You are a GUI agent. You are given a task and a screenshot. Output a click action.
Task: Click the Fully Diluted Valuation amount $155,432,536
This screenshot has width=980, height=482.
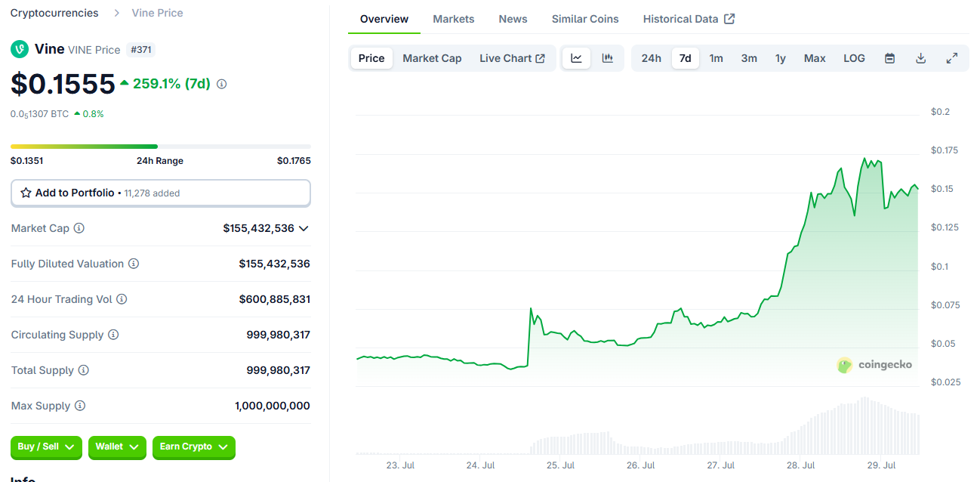pos(275,264)
